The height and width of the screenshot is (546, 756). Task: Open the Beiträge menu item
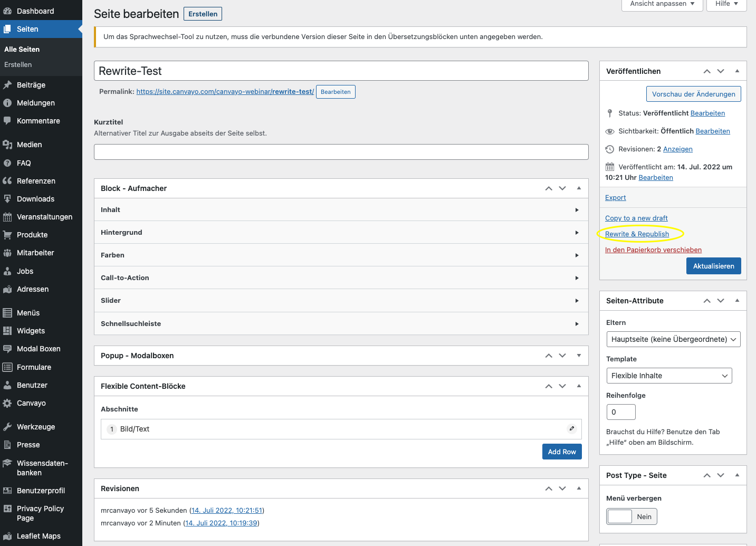click(31, 85)
